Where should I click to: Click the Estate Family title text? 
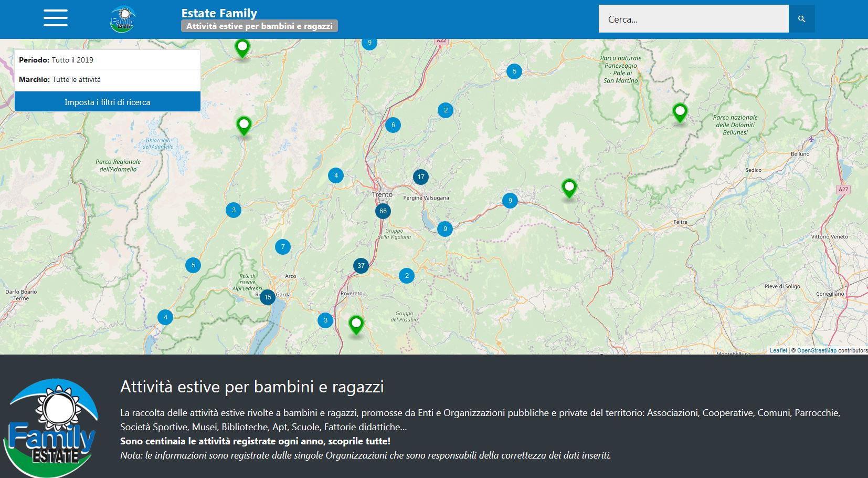click(x=219, y=13)
